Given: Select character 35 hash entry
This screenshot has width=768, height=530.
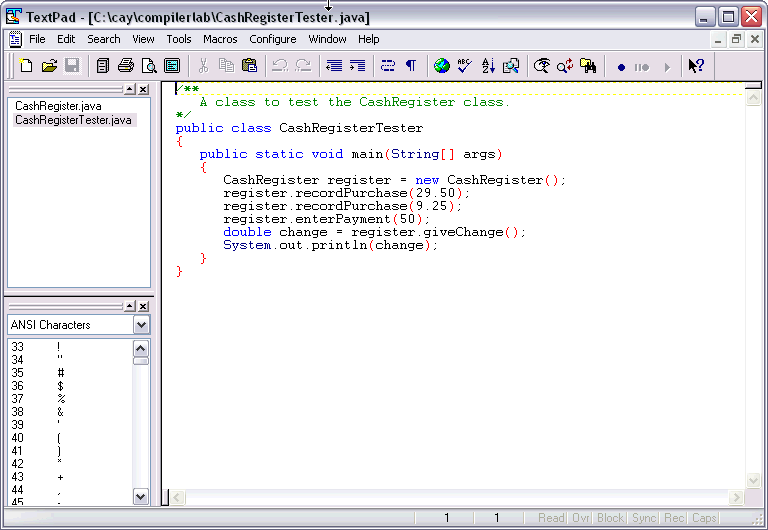Looking at the screenshot, I should 69,373.
